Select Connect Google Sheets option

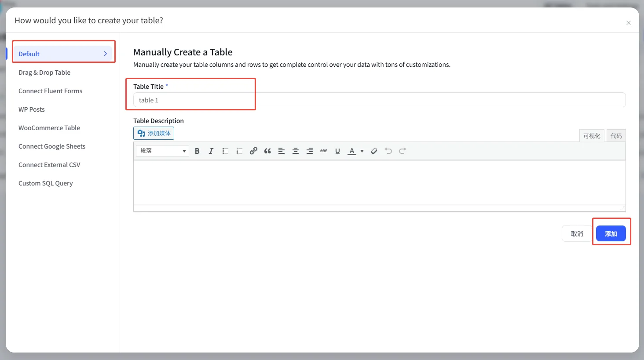(x=52, y=146)
